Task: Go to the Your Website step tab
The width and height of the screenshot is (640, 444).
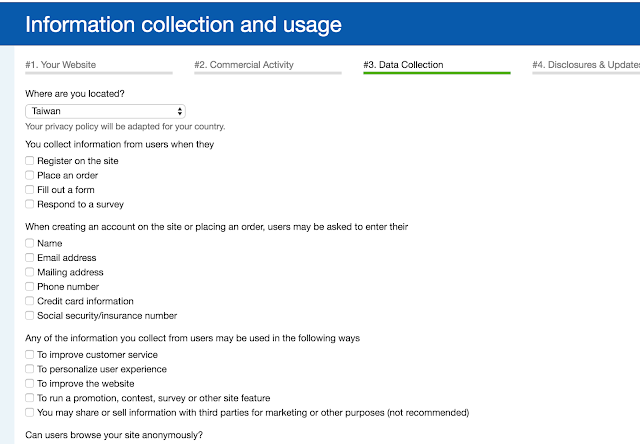Action: click(99, 65)
